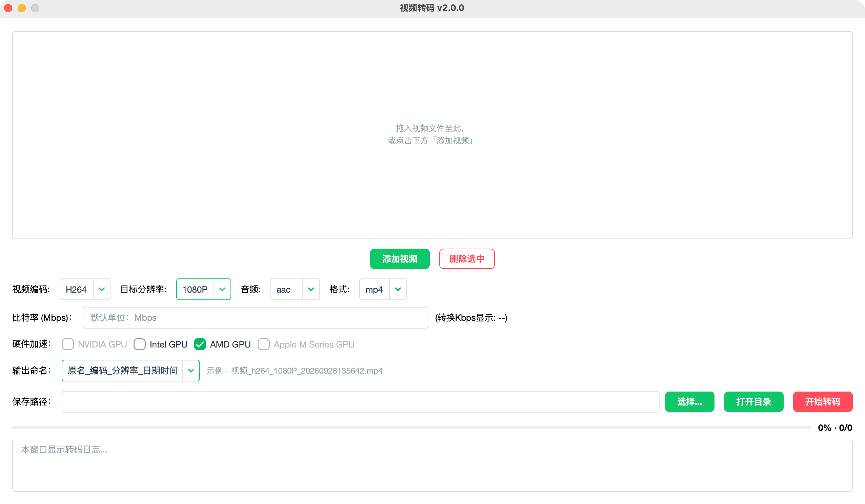865x504 pixels.
Task: Click 选择... to choose save path
Action: 690,401
